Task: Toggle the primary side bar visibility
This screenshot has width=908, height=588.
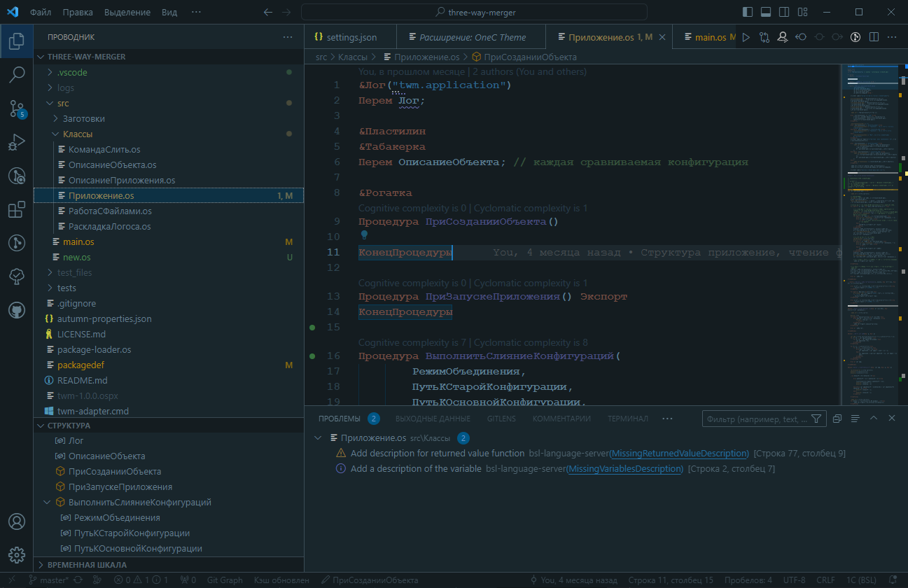Action: (x=748, y=12)
